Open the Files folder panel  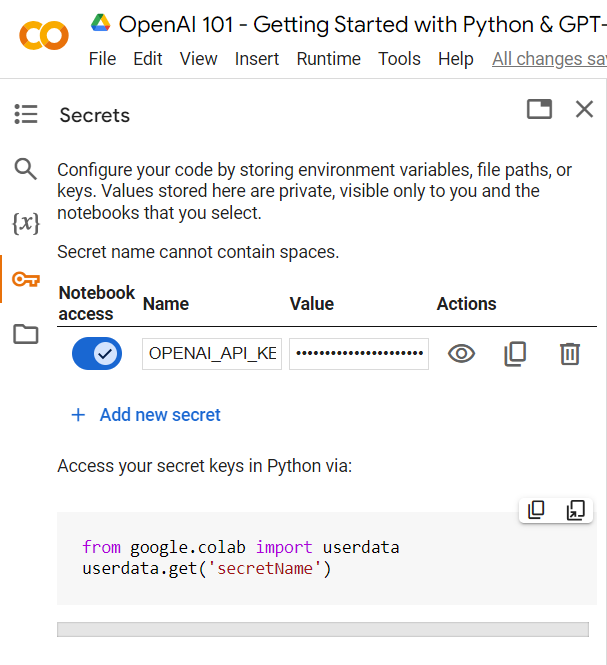coord(26,334)
